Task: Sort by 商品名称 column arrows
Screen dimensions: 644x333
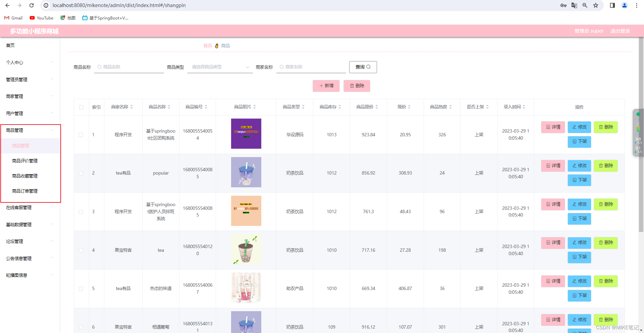Action: (169, 107)
